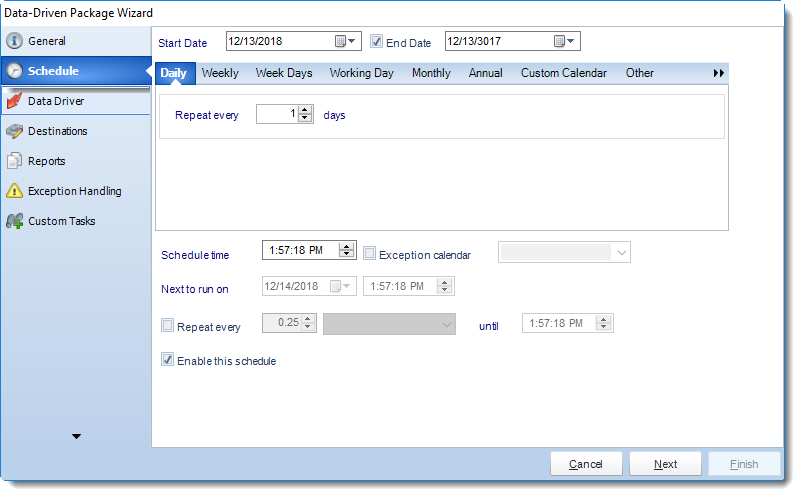Click the Exception Handling warning icon
Image resolution: width=800 pixels, height=496 pixels.
tap(14, 191)
